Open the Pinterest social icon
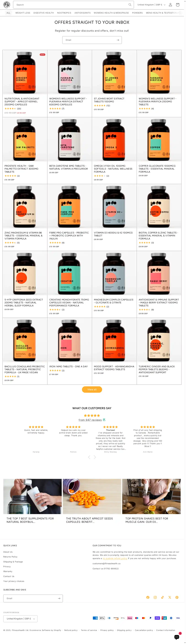186x644 pixels. [x=177, y=597]
